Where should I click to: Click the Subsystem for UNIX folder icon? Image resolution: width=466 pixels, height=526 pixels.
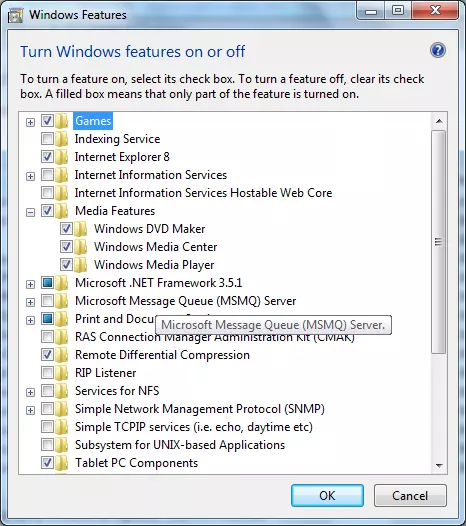[61, 445]
